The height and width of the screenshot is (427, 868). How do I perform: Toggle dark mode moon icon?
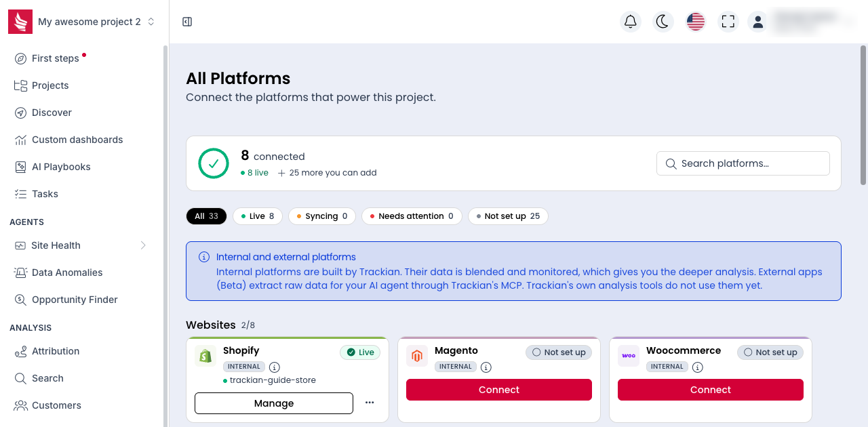pos(663,22)
